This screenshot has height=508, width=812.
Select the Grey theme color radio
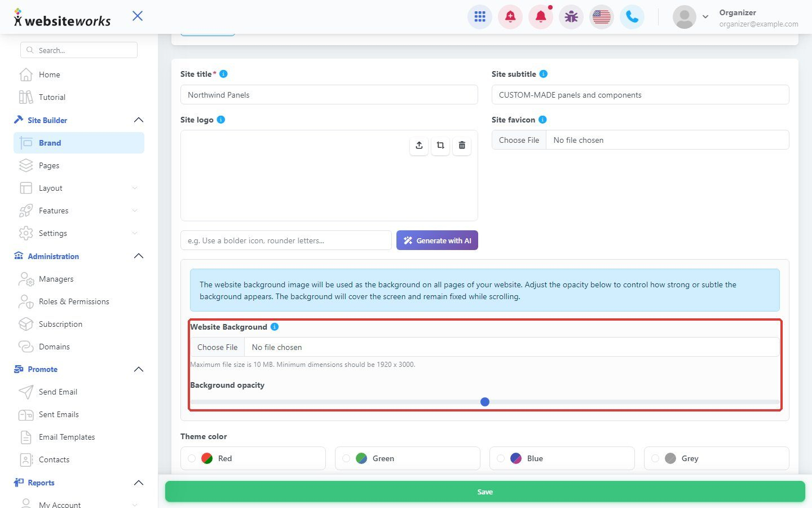click(655, 458)
